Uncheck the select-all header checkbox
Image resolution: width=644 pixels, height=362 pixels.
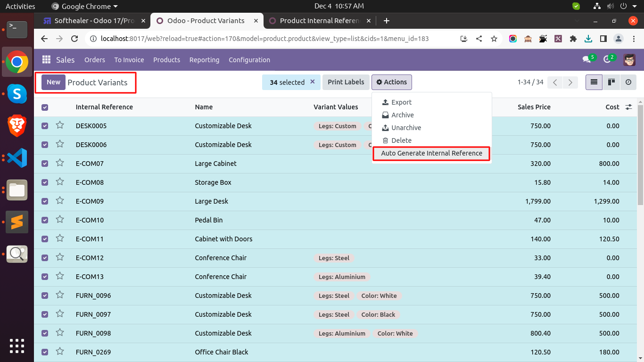45,107
